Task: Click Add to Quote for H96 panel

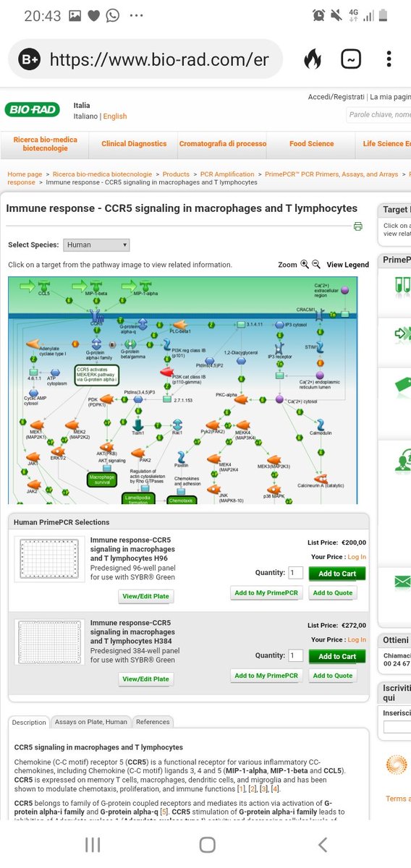Action: [x=333, y=593]
